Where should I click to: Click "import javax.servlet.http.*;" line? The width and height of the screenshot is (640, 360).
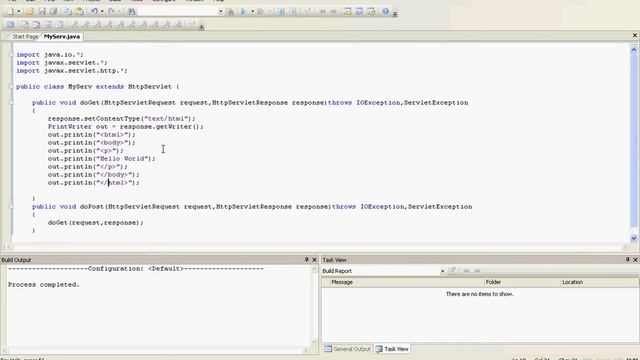[72, 71]
